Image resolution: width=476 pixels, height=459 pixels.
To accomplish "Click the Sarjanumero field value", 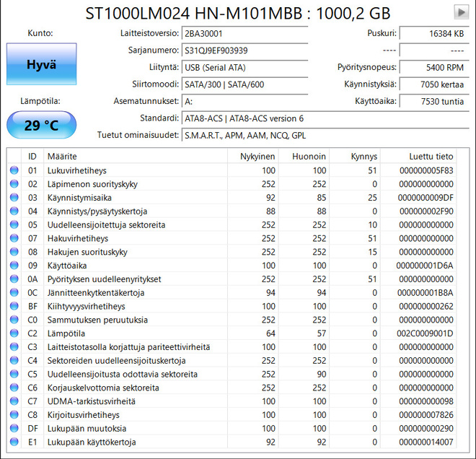I will click(245, 51).
